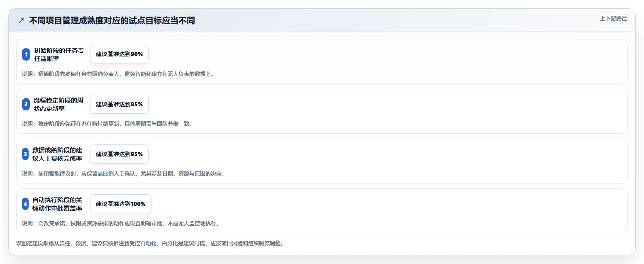Click the 上下游路径 label in header
Image resolution: width=644 pixels, height=264 pixels.
[613, 18]
